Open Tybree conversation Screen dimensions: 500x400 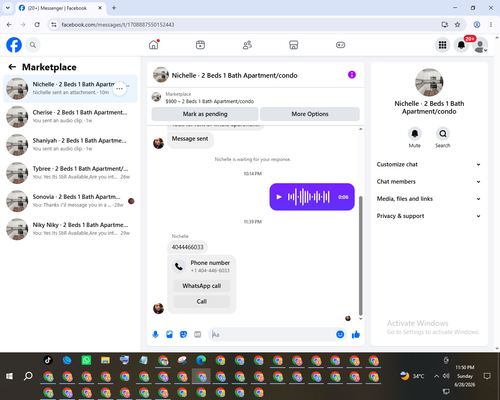70,173
